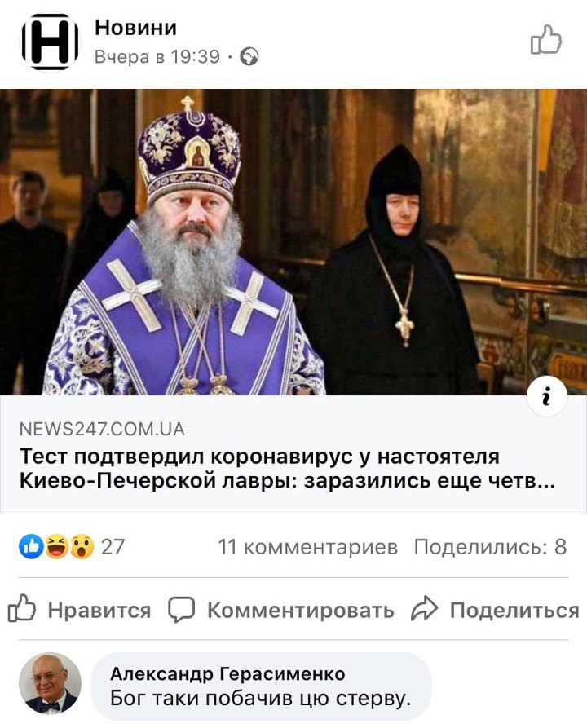The width and height of the screenshot is (587, 728).
Task: Open the Поделились: 8 shares list
Action: [x=491, y=547]
